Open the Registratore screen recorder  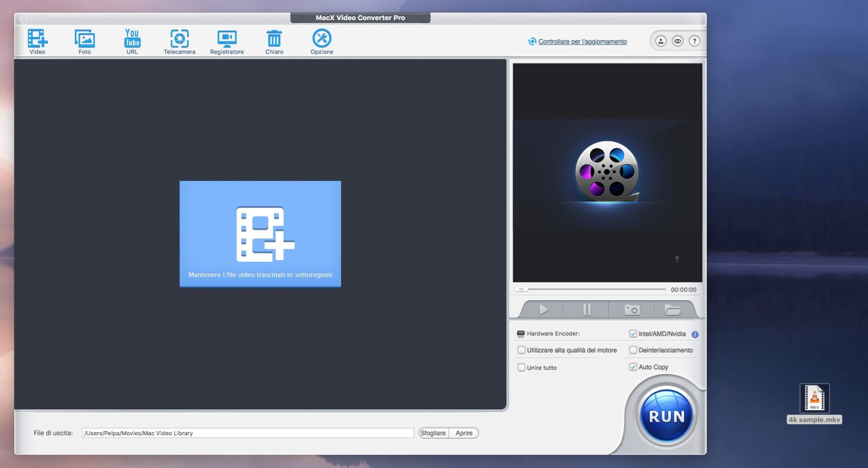227,39
